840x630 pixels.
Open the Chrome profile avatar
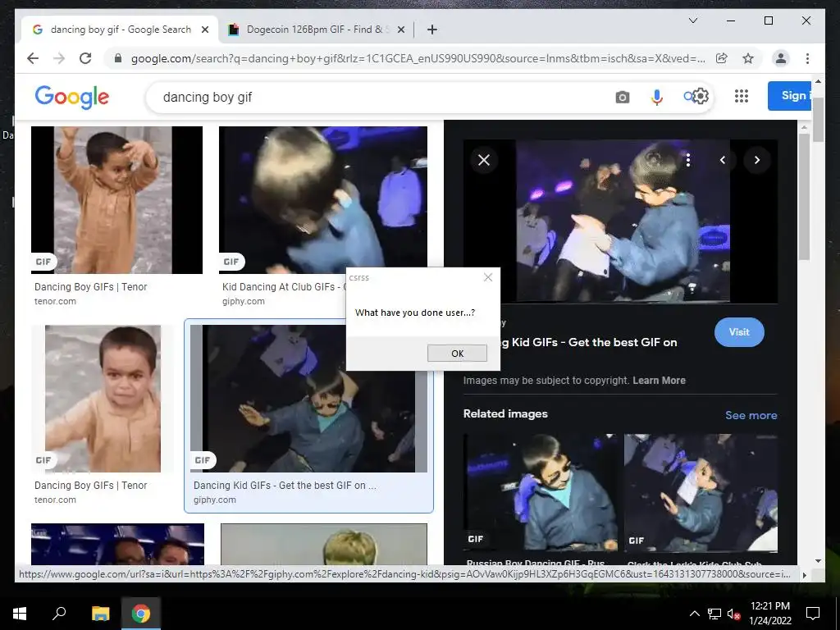(x=781, y=58)
